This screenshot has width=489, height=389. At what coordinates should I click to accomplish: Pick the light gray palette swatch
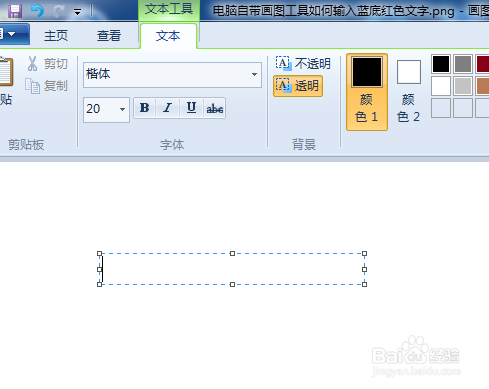click(463, 86)
